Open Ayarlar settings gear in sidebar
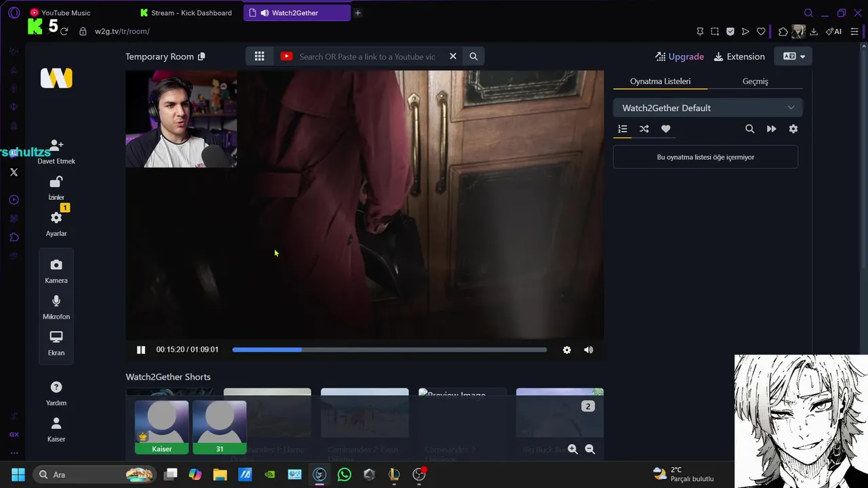This screenshot has height=488, width=868. [56, 224]
